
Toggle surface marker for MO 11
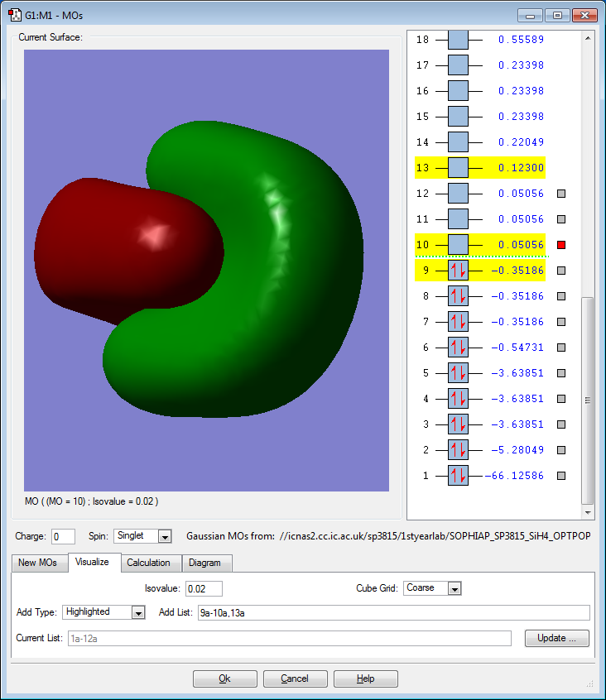pyautogui.click(x=561, y=219)
